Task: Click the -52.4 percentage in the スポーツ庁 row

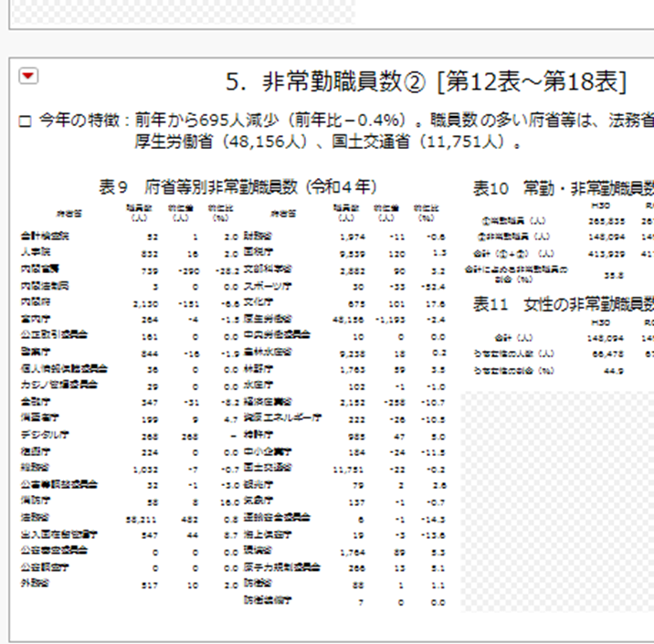Action: coord(433,288)
